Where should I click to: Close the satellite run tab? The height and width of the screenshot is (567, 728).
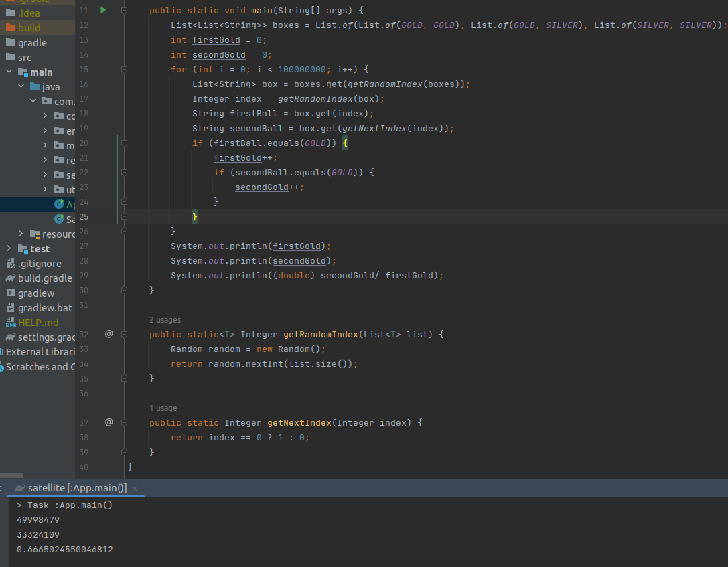pyautogui.click(x=135, y=489)
